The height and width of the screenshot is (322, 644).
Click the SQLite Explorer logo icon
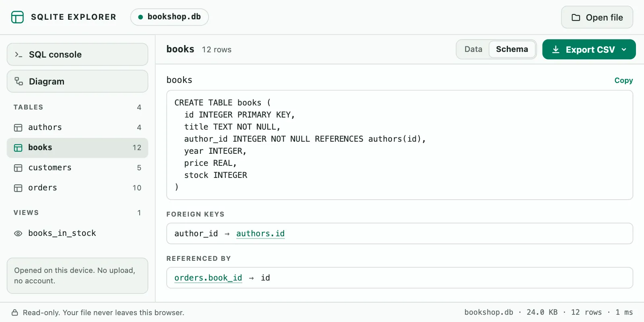point(17,17)
